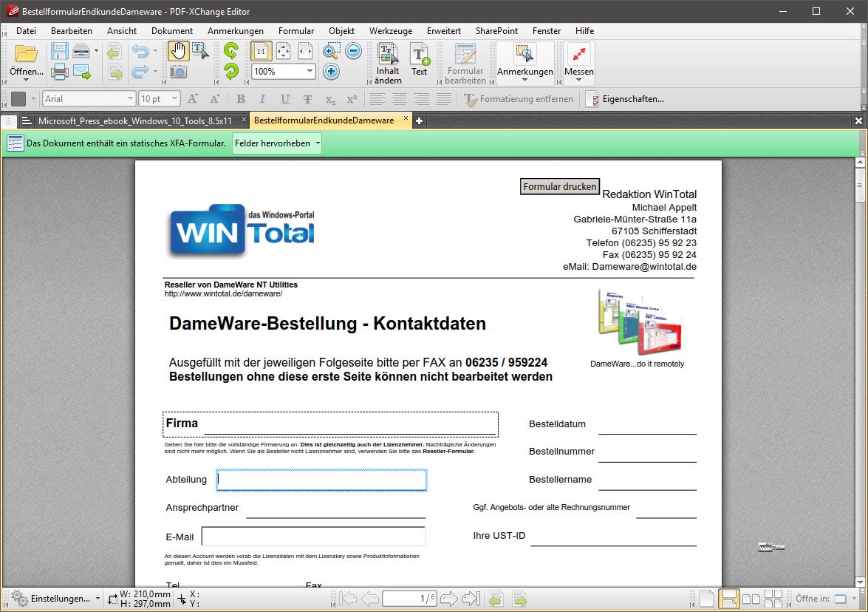Open the Messen measuring tool
Viewport: 868px width, 612px height.
tap(579, 63)
